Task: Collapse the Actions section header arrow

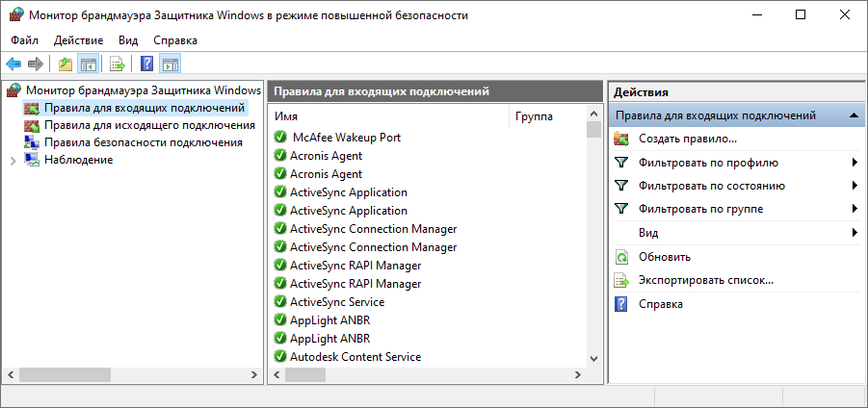Action: [x=854, y=115]
